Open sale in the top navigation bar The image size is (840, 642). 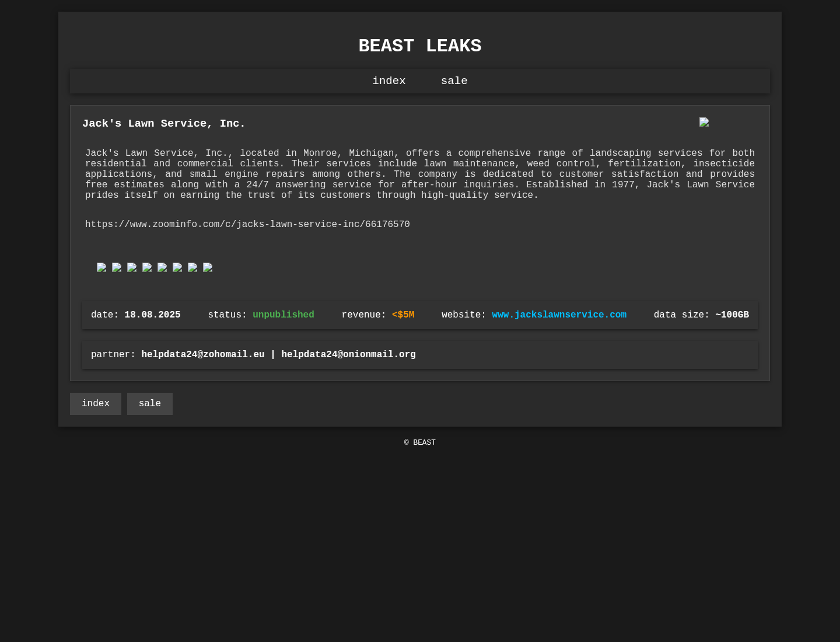tap(454, 81)
